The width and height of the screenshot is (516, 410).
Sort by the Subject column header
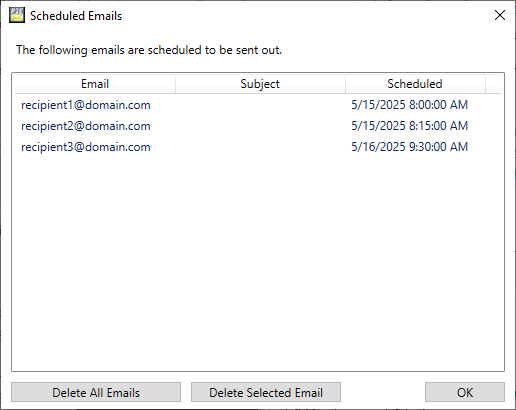coord(260,84)
